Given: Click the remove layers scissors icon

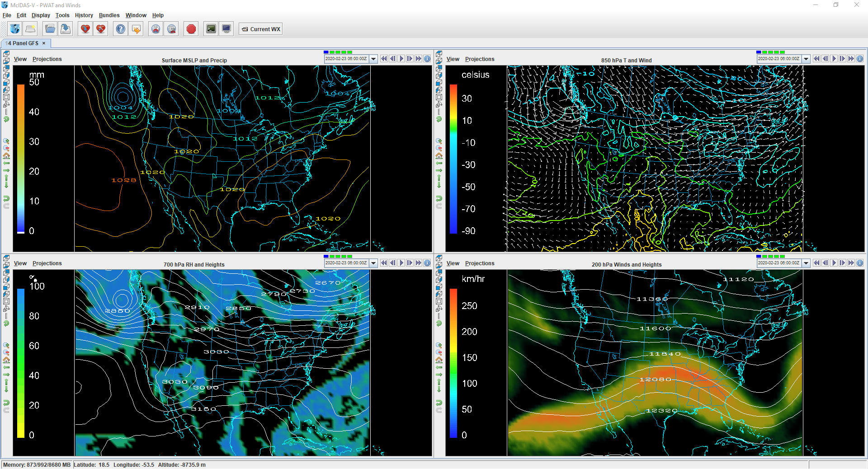Looking at the screenshot, I should [x=155, y=28].
